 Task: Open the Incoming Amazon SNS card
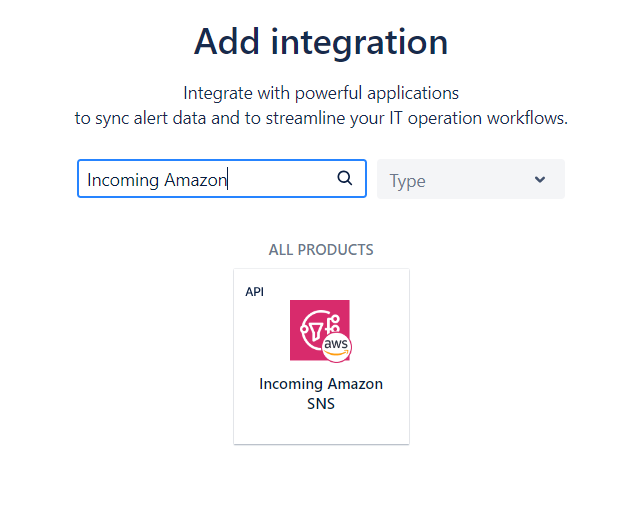(x=321, y=356)
